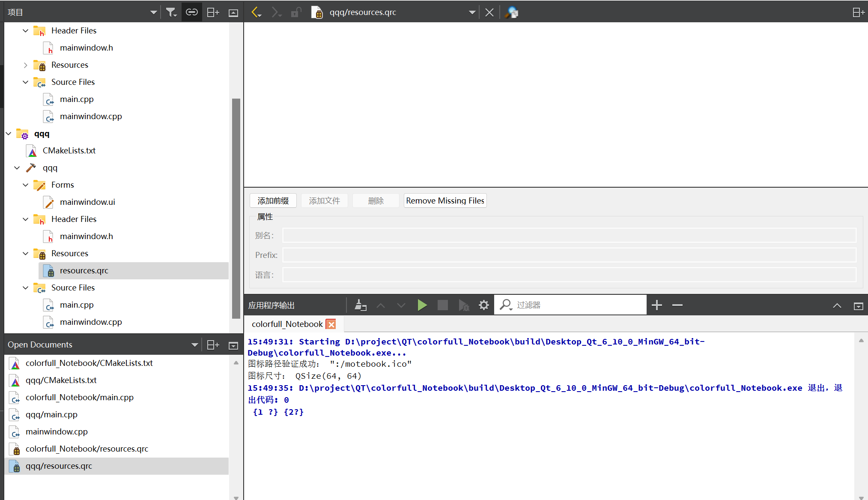
Task: Click the project tree vertical scrollbar
Action: (x=236, y=208)
